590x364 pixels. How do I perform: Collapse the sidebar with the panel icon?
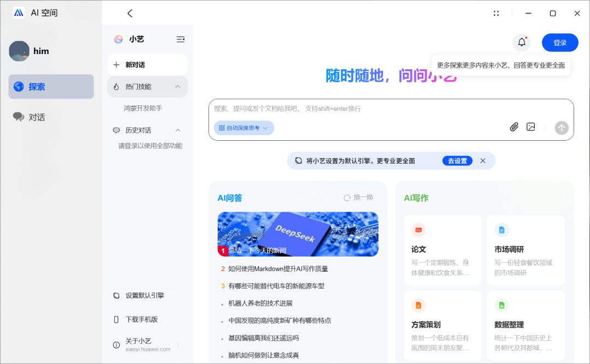point(180,39)
